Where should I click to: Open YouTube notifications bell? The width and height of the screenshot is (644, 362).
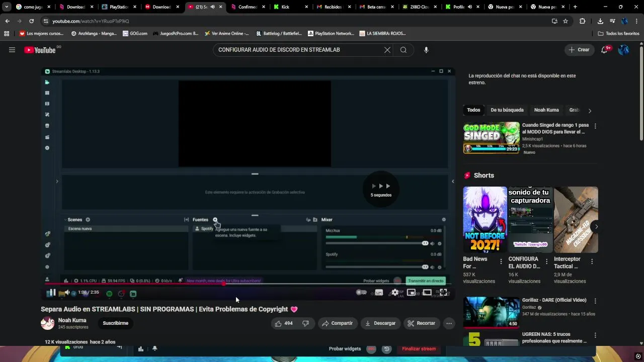click(x=604, y=50)
